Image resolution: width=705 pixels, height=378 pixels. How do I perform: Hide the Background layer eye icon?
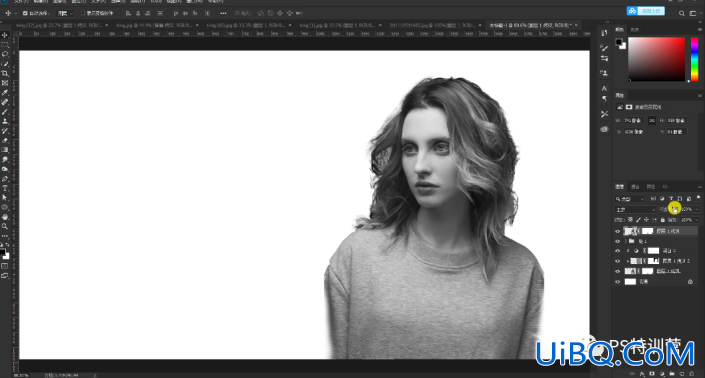tap(617, 282)
